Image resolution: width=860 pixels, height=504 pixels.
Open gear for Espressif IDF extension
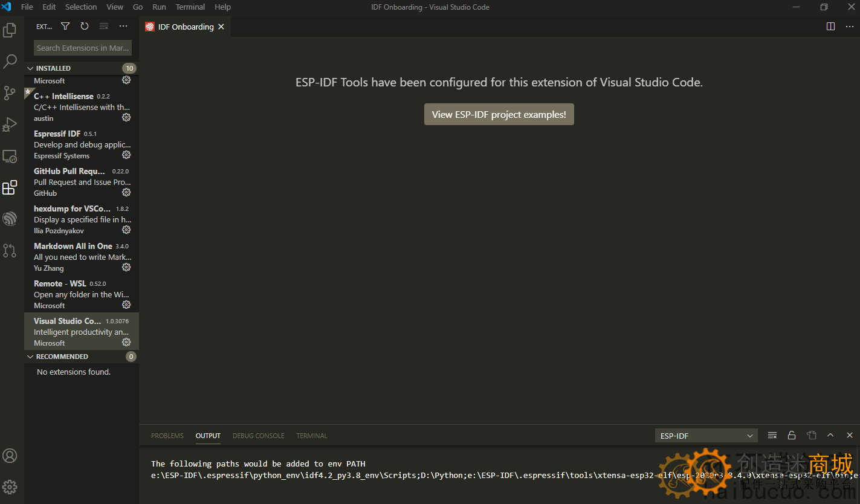click(126, 155)
